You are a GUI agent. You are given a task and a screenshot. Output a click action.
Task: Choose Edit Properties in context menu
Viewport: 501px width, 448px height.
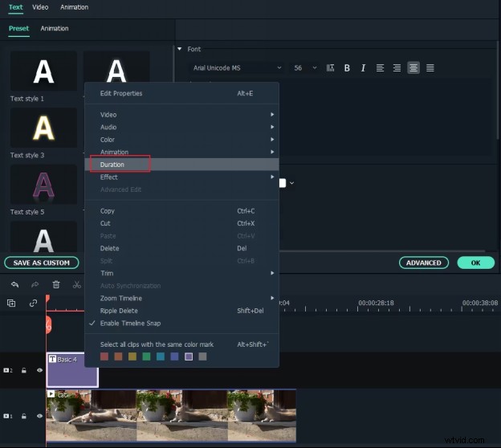[181, 93]
